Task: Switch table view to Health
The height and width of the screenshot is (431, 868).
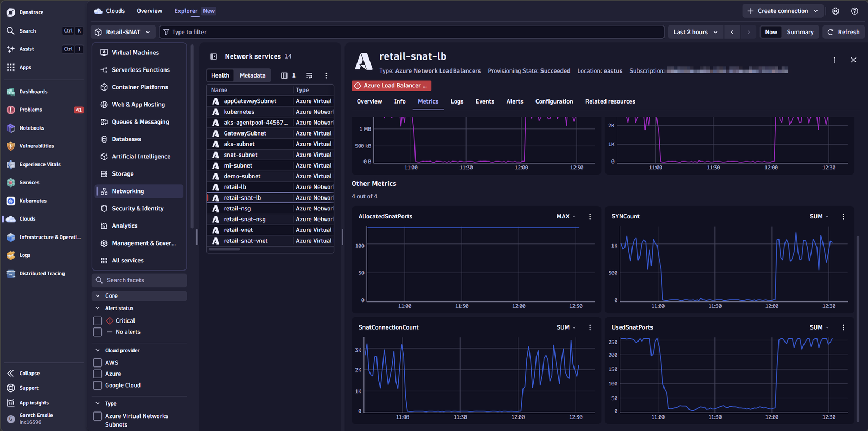Action: (x=220, y=75)
